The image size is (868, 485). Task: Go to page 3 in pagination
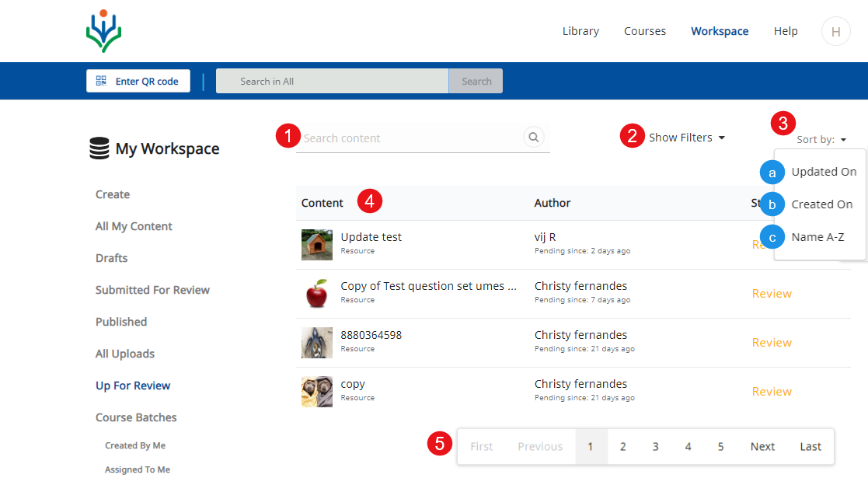[x=655, y=447]
